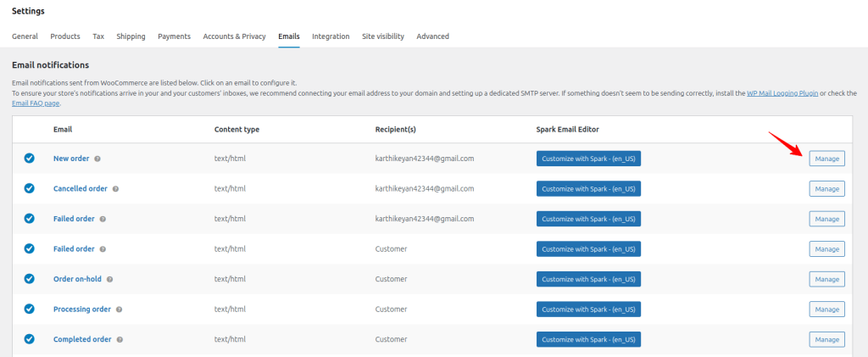
Task: Click the help icon beside Cancelled order
Action: point(115,189)
